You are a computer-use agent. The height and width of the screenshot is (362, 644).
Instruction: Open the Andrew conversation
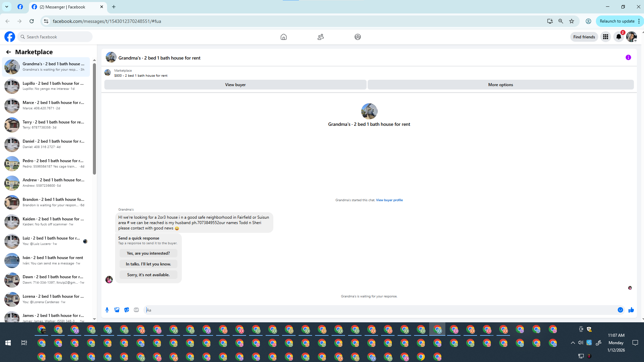pos(46,183)
